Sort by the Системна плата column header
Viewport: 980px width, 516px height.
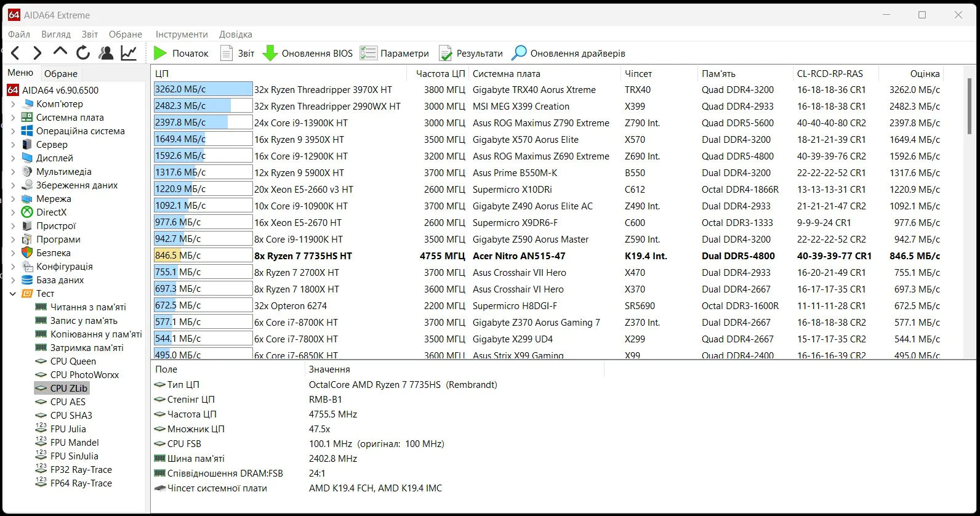click(545, 73)
